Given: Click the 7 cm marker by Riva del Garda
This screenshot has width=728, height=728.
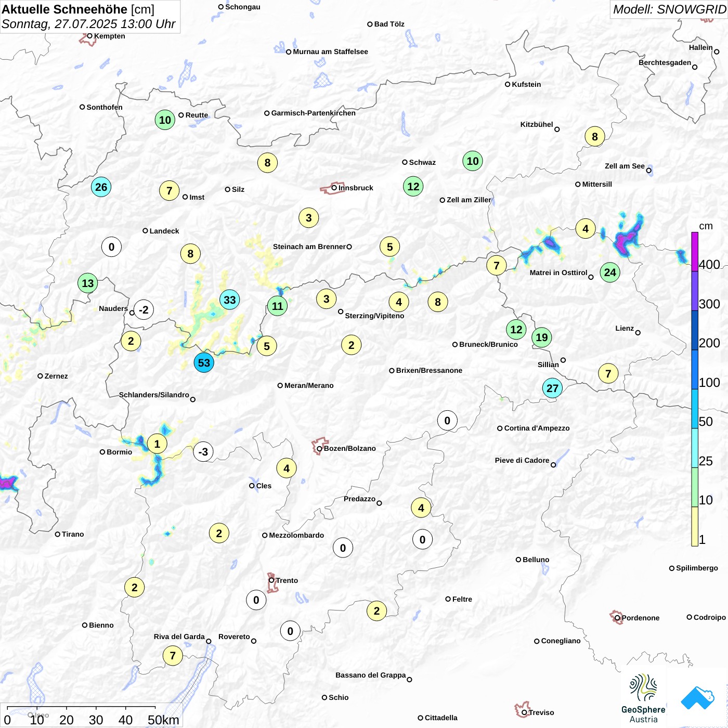Looking at the screenshot, I should point(173,656).
